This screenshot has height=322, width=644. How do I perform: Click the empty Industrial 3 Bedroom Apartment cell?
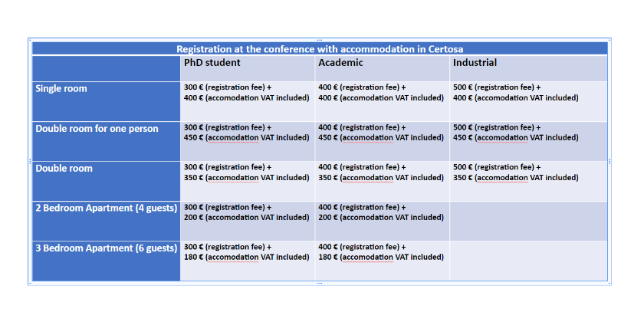pyautogui.click(x=528, y=261)
